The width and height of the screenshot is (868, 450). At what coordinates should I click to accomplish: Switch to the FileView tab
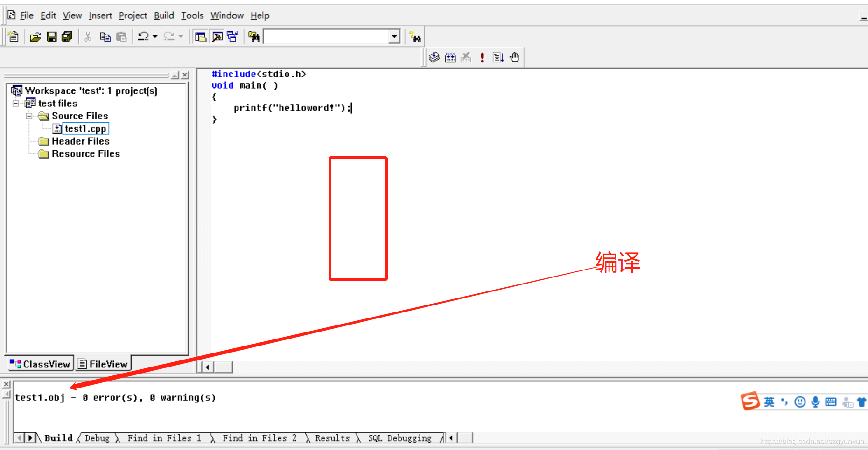103,364
